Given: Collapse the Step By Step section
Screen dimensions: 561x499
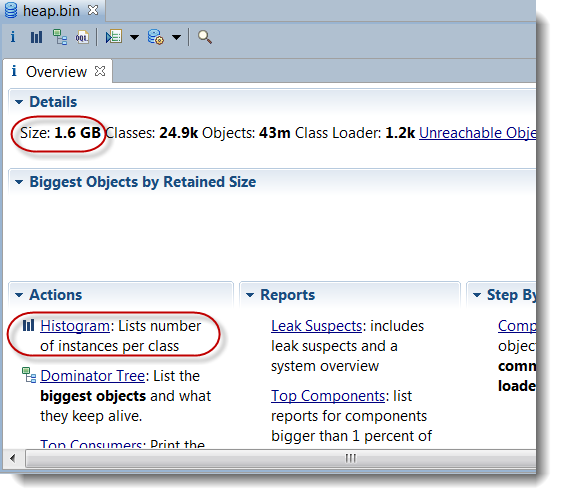Looking at the screenshot, I should tap(477, 295).
